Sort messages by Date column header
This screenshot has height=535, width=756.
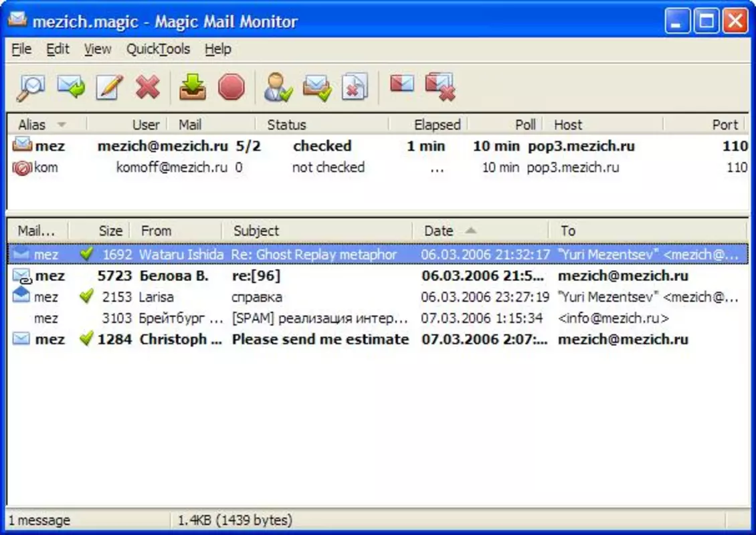tap(480, 231)
